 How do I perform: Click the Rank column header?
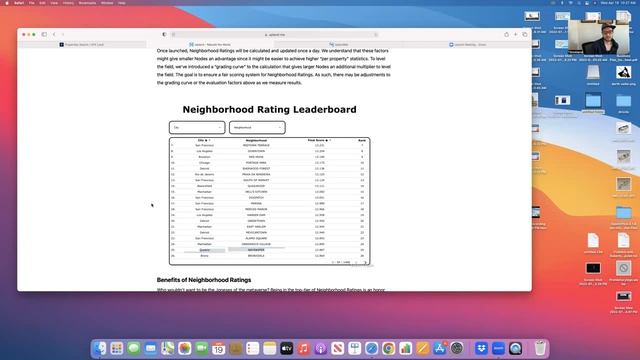coord(362,140)
